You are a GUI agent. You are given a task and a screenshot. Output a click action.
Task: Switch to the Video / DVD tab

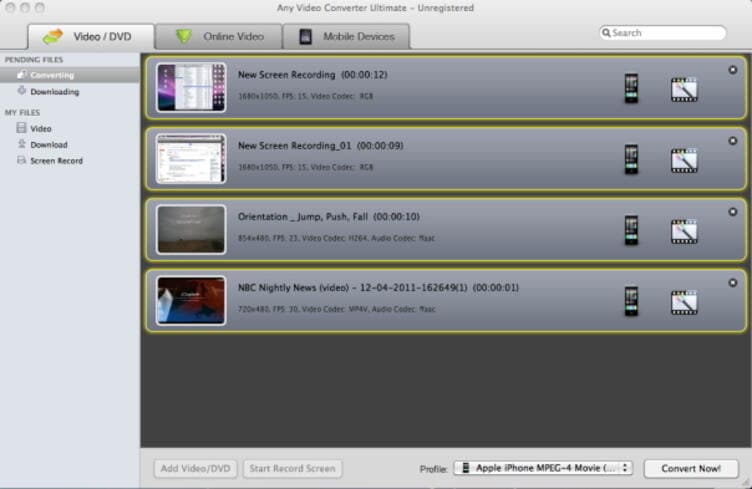coord(91,36)
